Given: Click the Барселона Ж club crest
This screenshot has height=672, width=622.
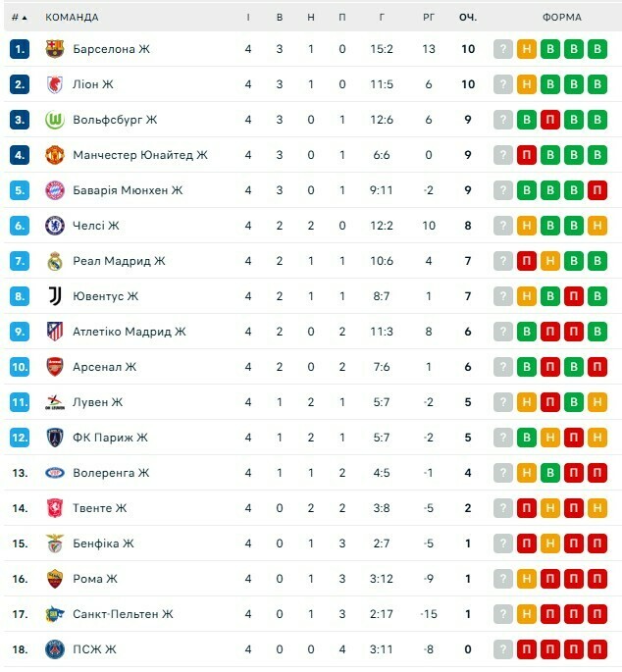Looking at the screenshot, I should (x=55, y=49).
